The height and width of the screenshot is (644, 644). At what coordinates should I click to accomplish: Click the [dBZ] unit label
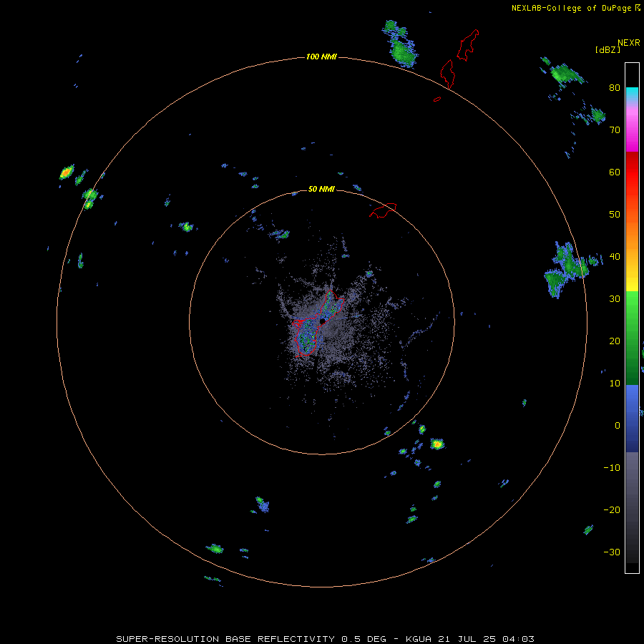coord(608,50)
